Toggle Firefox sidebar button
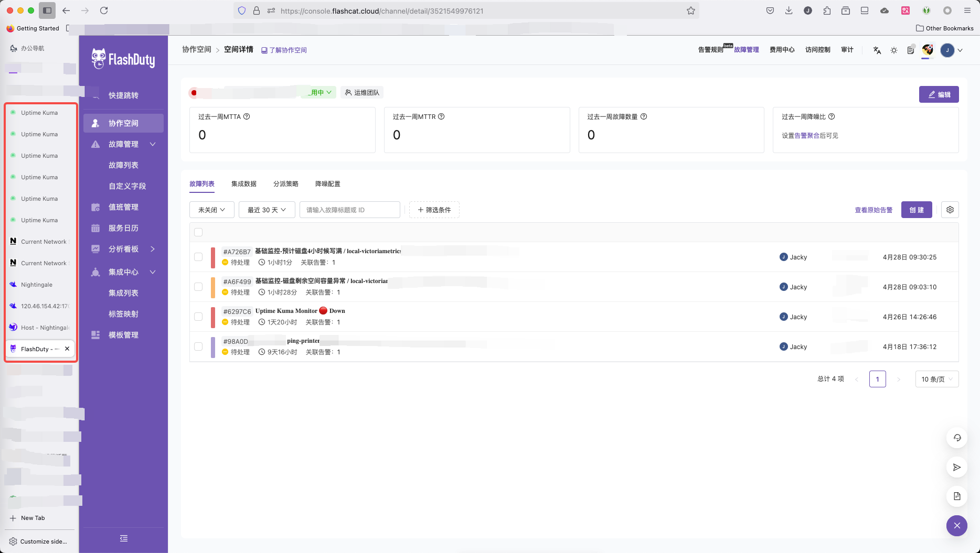Screen dimensions: 980x553 pyautogui.click(x=47, y=10)
